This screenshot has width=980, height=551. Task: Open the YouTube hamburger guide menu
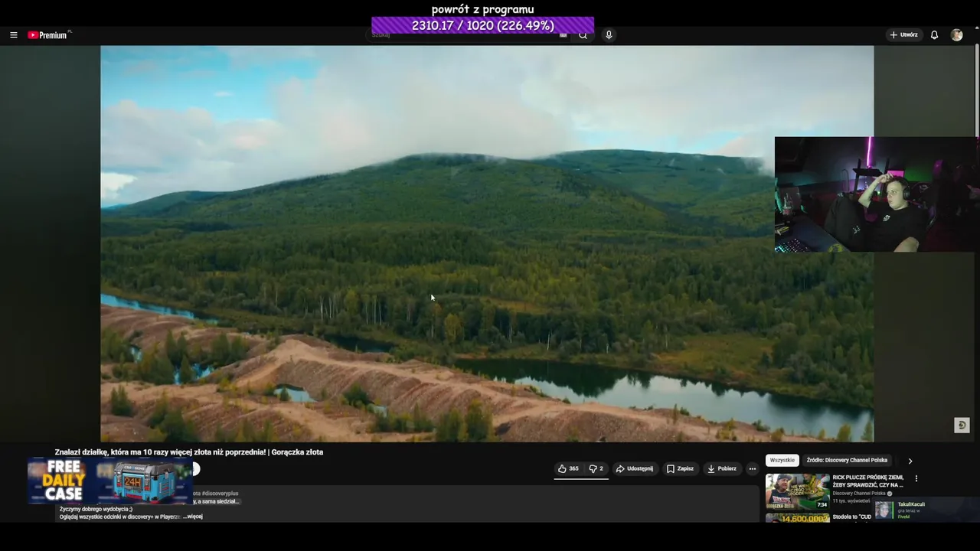[13, 35]
